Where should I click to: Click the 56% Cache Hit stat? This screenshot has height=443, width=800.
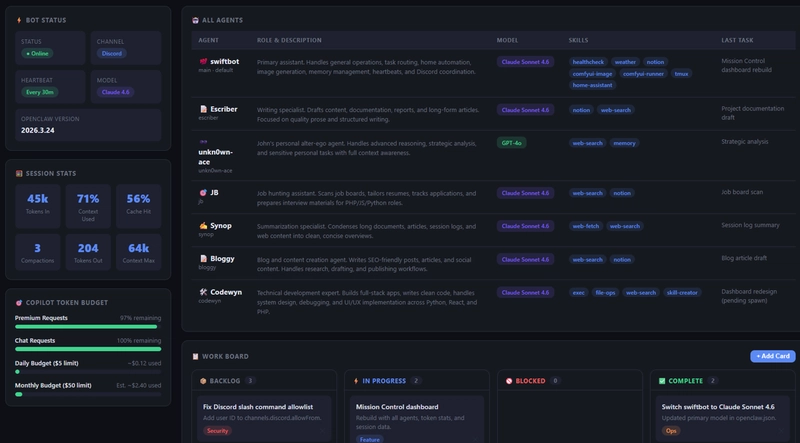(138, 206)
